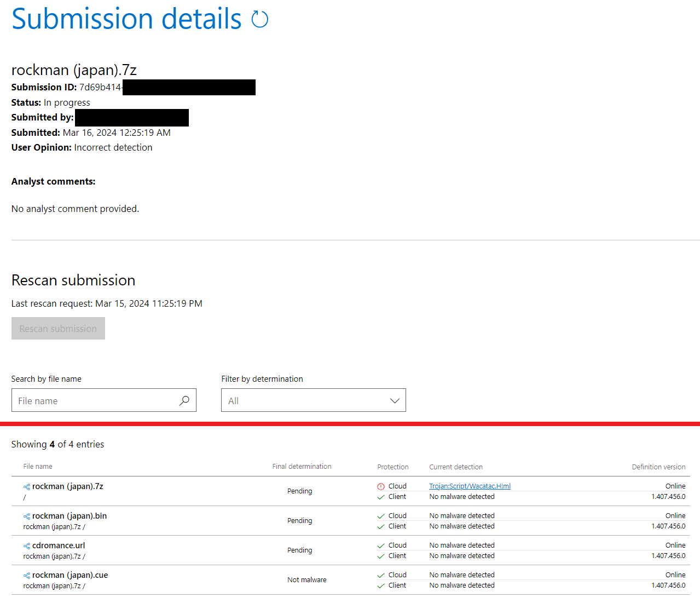
Task: Focus the File name search field
Action: tap(96, 400)
